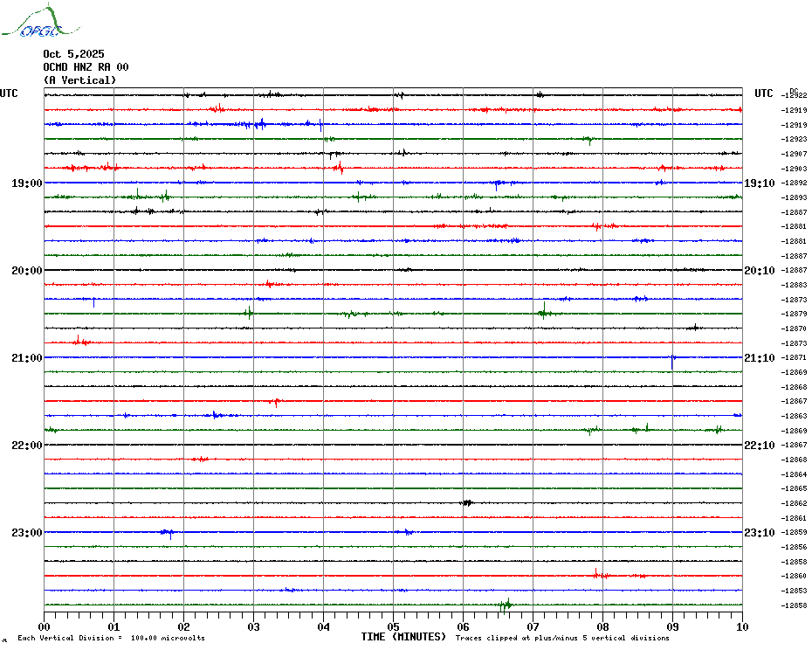The width and height of the screenshot is (812, 650).
Task: Select the 19:00 time marker on left
Action: pos(27,183)
